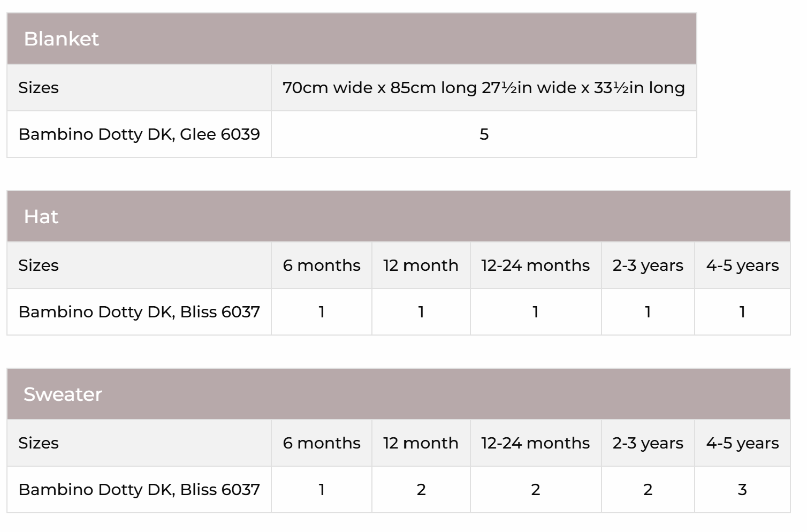
Task: Select Hat quantity cell under 2-3 years
Action: point(648,312)
